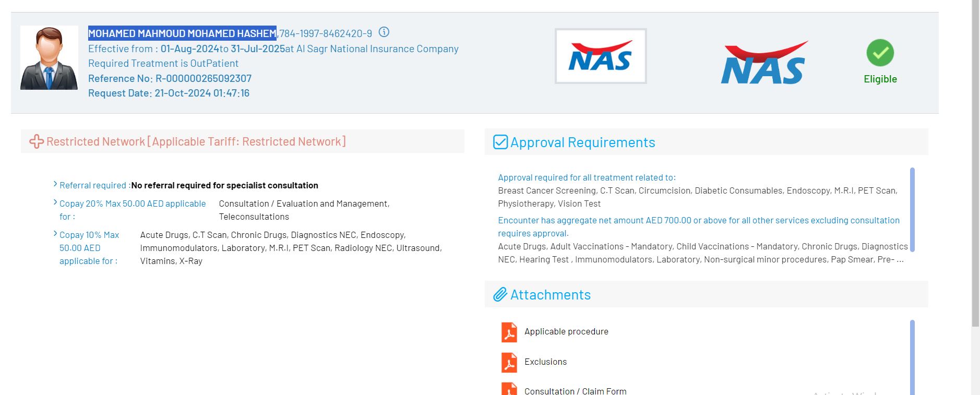Click the Approval Requirements panel scrollbar
980x395 pixels.
[x=912, y=210]
